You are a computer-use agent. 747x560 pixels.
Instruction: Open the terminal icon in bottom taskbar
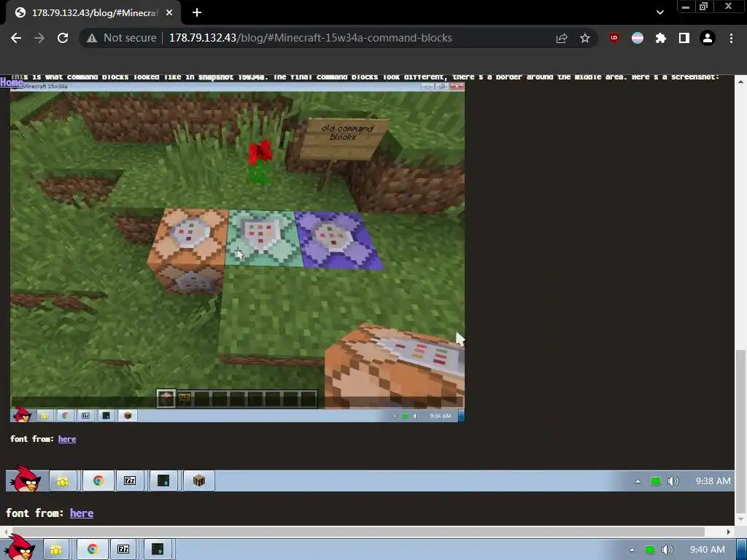158,550
